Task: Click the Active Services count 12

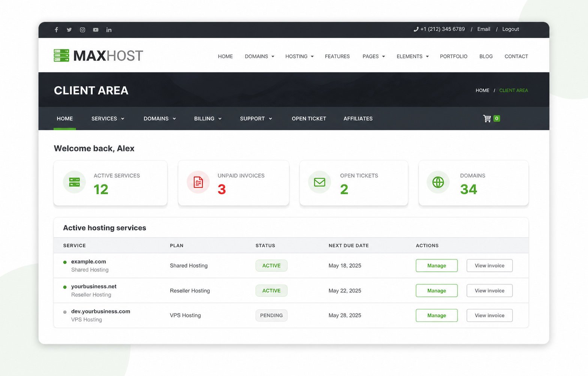Action: (x=101, y=189)
